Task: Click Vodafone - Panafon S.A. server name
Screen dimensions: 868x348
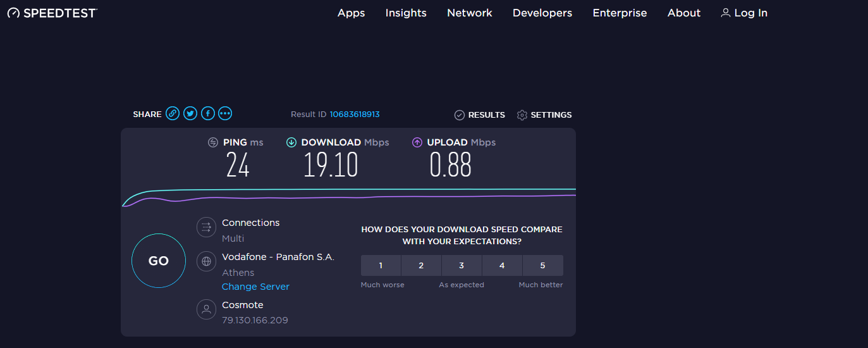Action: click(x=278, y=257)
